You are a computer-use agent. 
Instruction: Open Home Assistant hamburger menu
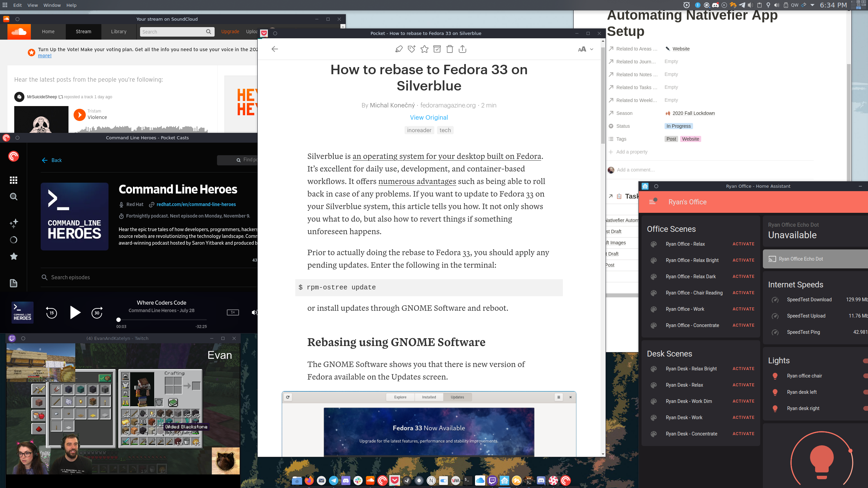(652, 202)
